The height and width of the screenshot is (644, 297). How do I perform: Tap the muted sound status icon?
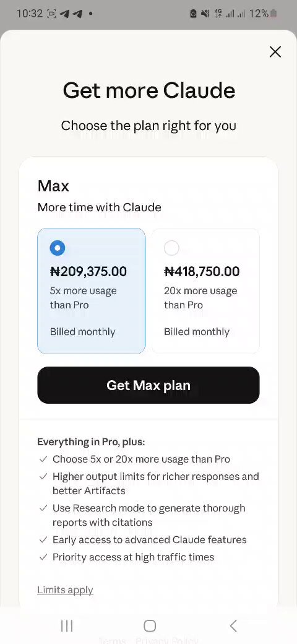(x=205, y=14)
